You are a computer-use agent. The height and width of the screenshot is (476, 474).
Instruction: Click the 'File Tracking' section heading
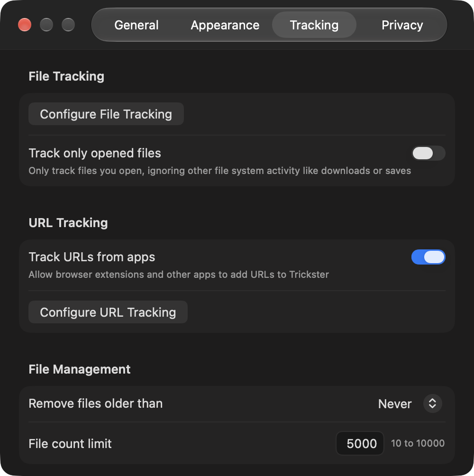66,76
